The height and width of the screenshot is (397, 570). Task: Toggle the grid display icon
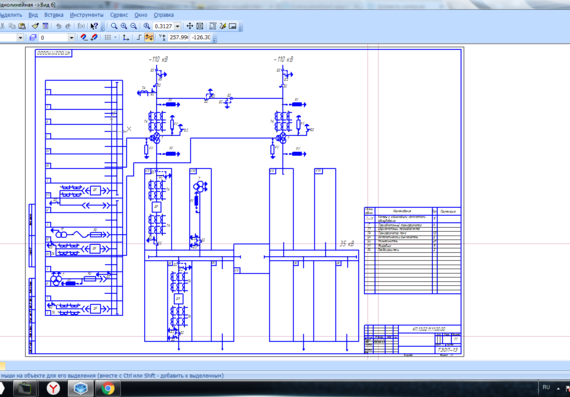pyautogui.click(x=108, y=37)
